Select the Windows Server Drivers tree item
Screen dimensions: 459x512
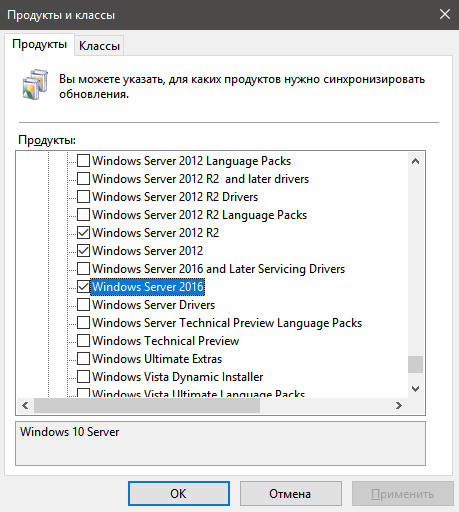pyautogui.click(x=153, y=305)
